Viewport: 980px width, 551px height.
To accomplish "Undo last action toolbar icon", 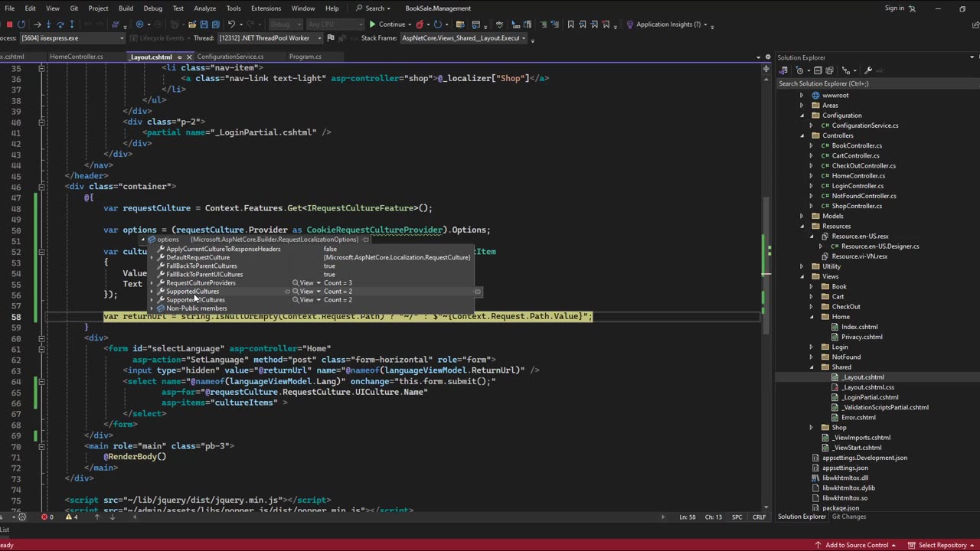I will pyautogui.click(x=231, y=24).
